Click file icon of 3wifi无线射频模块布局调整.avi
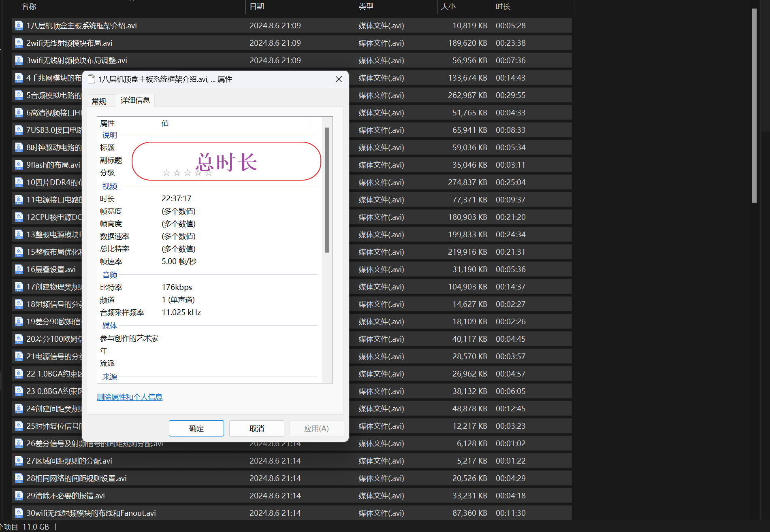This screenshot has height=532, width=770. 19,60
